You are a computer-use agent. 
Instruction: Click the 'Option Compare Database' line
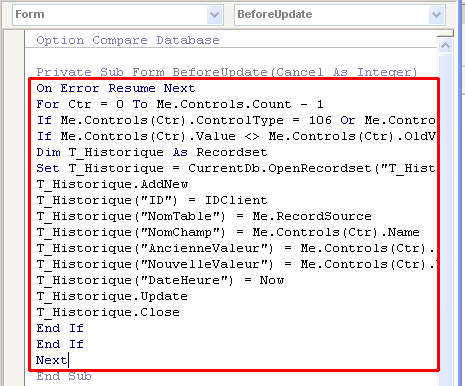(128, 40)
